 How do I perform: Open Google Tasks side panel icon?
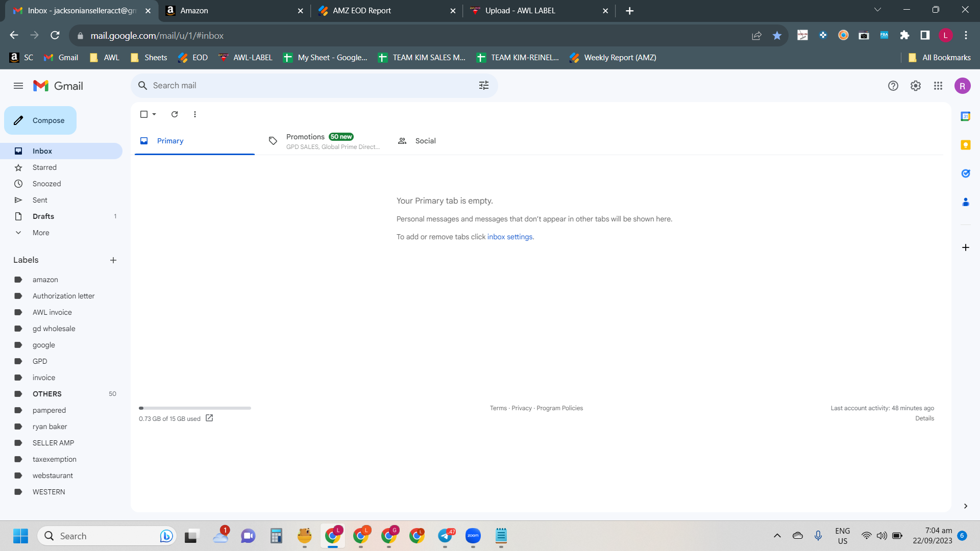click(x=966, y=173)
